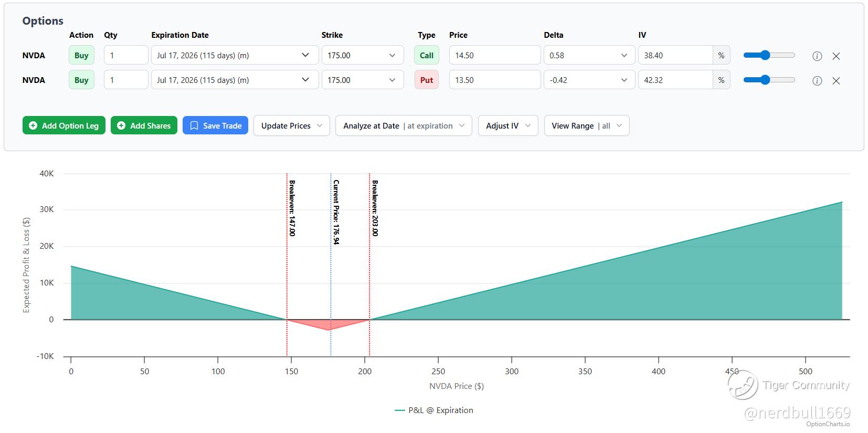The width and height of the screenshot is (868, 433).
Task: Open Delta dropdown showing 0.58
Action: tap(589, 55)
